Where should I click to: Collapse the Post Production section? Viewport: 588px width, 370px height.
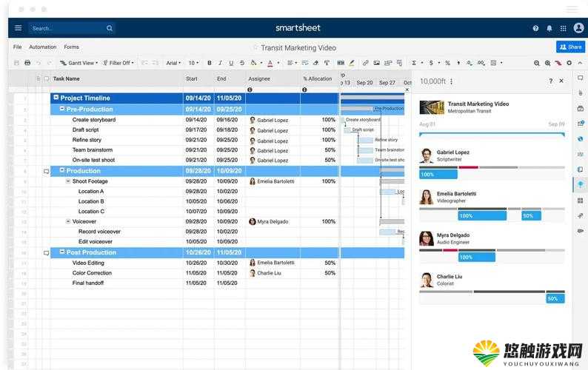tap(62, 252)
